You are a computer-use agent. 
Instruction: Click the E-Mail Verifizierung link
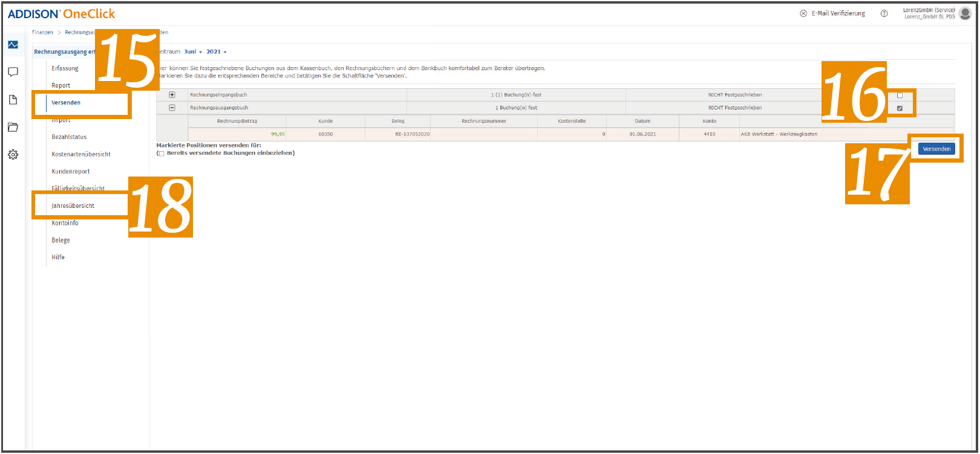tap(838, 13)
